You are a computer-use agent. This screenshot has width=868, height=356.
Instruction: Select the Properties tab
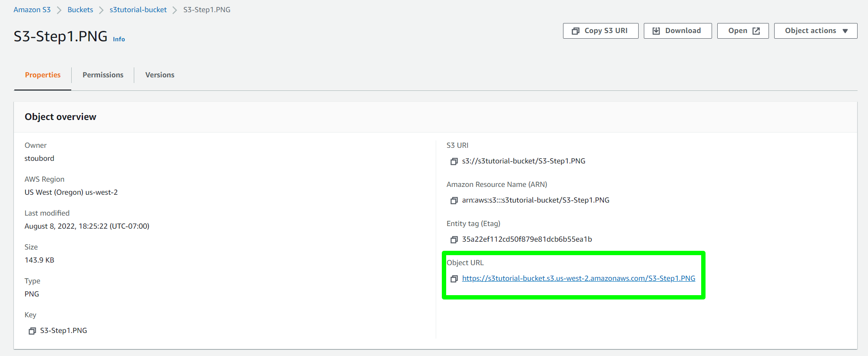[43, 75]
